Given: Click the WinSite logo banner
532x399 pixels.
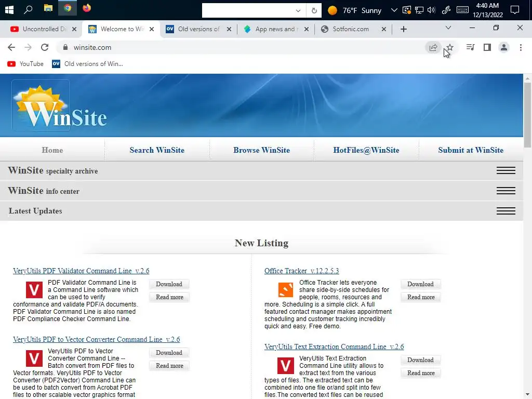Looking at the screenshot, I should coord(60,106).
